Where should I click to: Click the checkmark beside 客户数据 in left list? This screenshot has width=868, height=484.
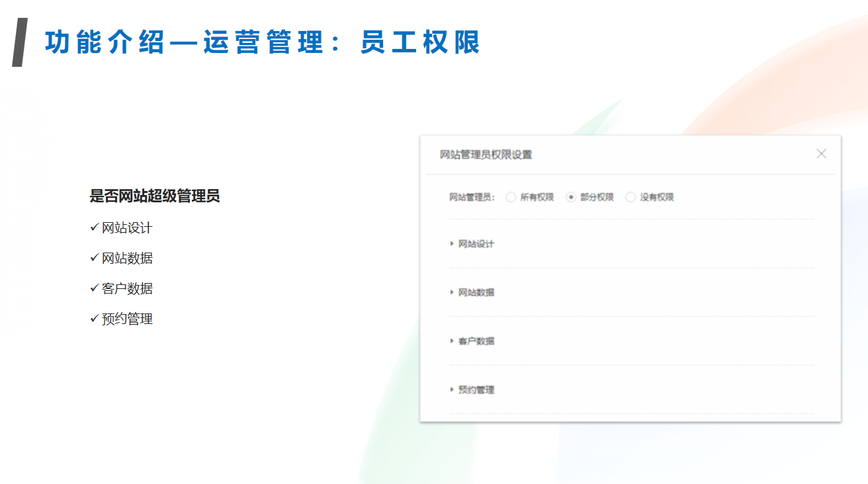pyautogui.click(x=94, y=288)
